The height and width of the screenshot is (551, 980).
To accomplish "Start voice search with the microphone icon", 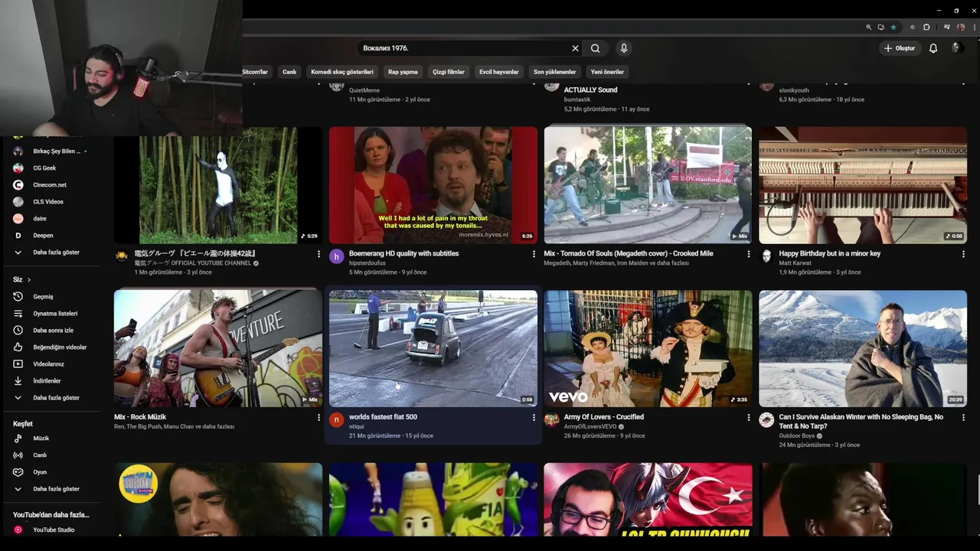I will point(624,48).
